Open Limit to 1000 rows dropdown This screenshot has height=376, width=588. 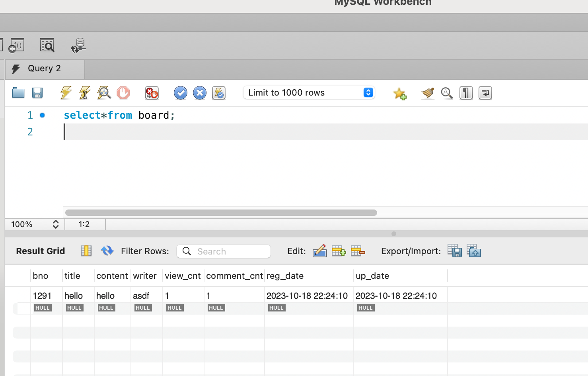[309, 92]
